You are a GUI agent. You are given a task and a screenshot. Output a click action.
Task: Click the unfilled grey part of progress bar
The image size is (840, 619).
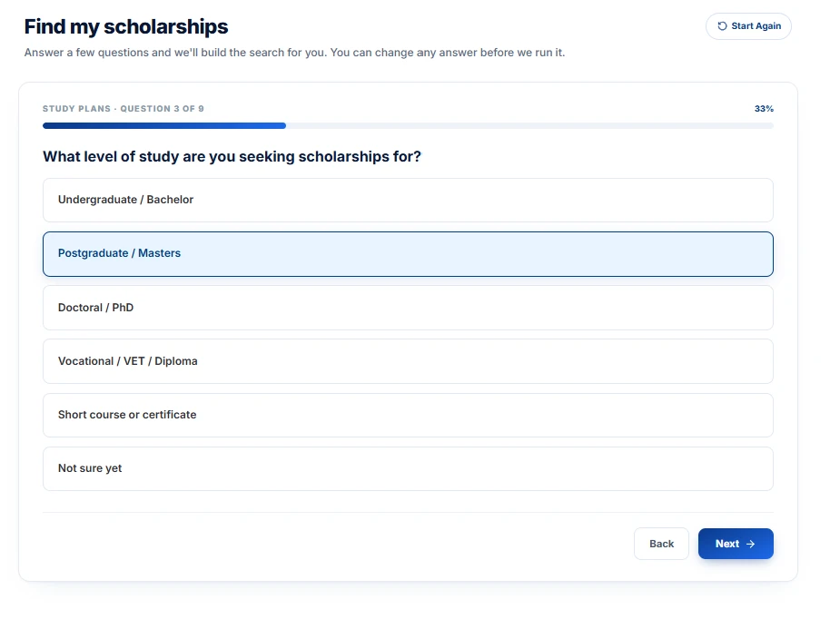[x=529, y=126]
